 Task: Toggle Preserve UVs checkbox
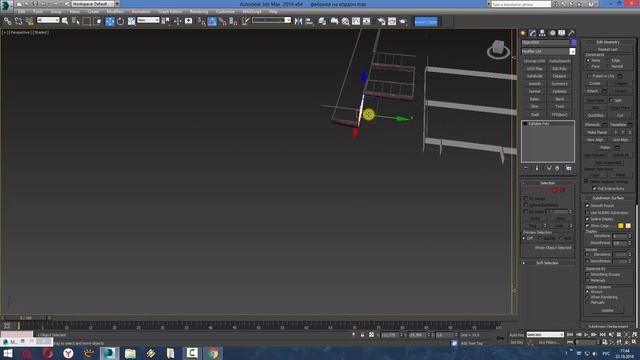(589, 76)
